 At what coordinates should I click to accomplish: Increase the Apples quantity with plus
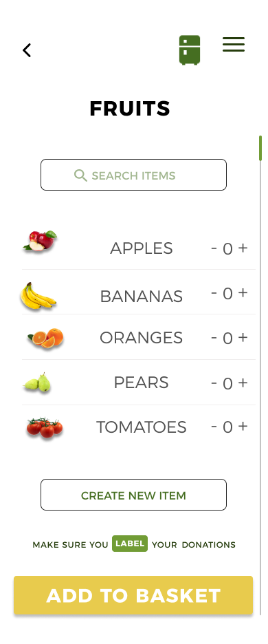(243, 248)
